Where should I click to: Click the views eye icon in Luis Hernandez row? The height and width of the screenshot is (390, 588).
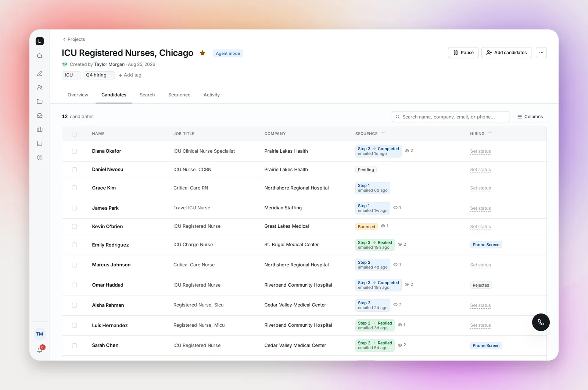(400, 325)
